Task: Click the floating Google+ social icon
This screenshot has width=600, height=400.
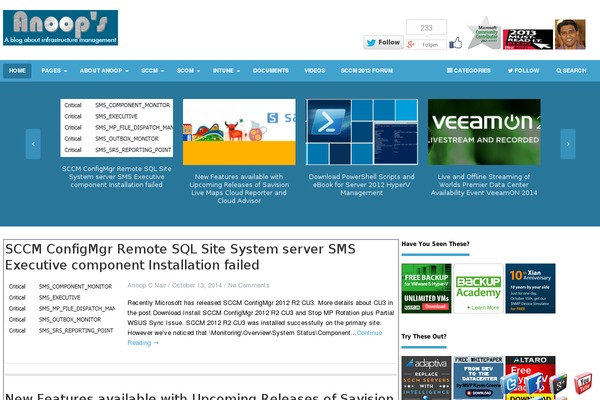Action: coord(559,383)
